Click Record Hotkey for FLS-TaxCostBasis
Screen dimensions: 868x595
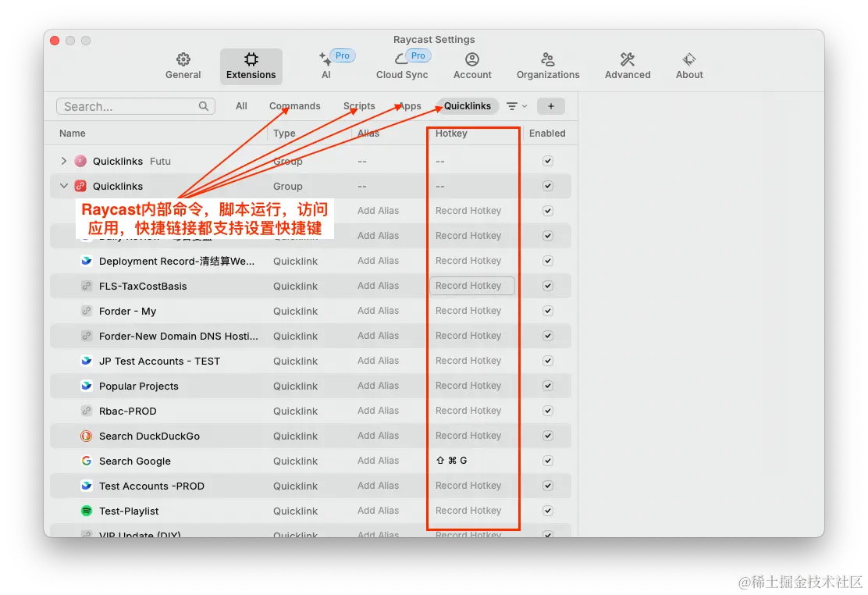(471, 286)
